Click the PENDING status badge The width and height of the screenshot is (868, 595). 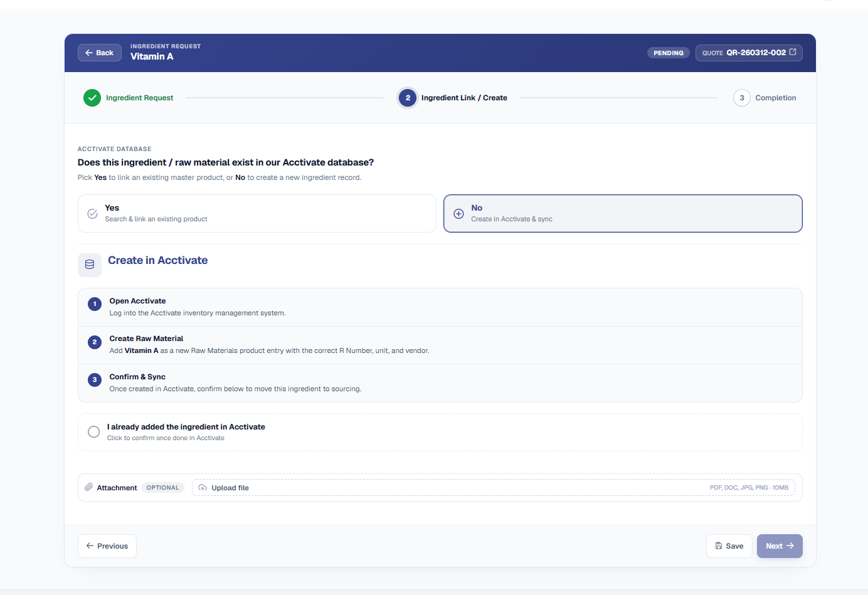[669, 53]
